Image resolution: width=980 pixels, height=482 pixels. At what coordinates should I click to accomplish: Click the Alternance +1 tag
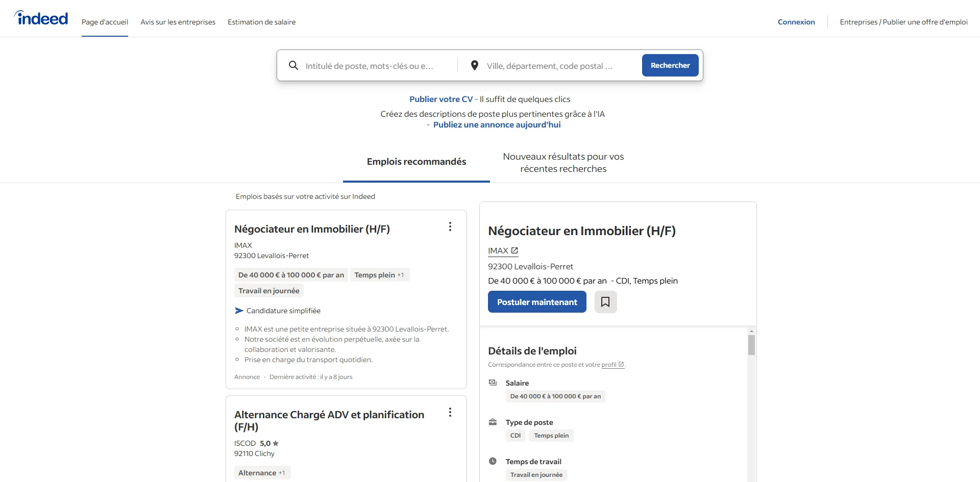(x=262, y=473)
